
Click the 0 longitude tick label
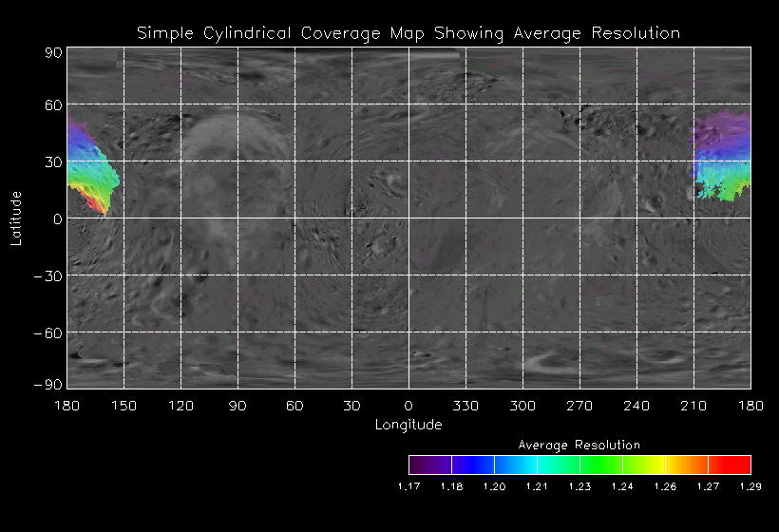pyautogui.click(x=408, y=406)
